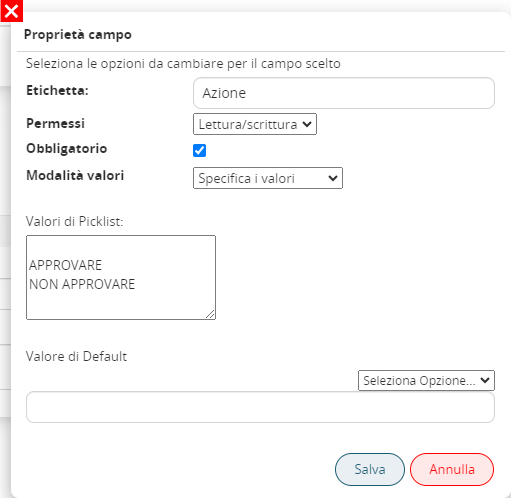
Task: Open the Seleziona Opzione dropdown
Action: [426, 380]
